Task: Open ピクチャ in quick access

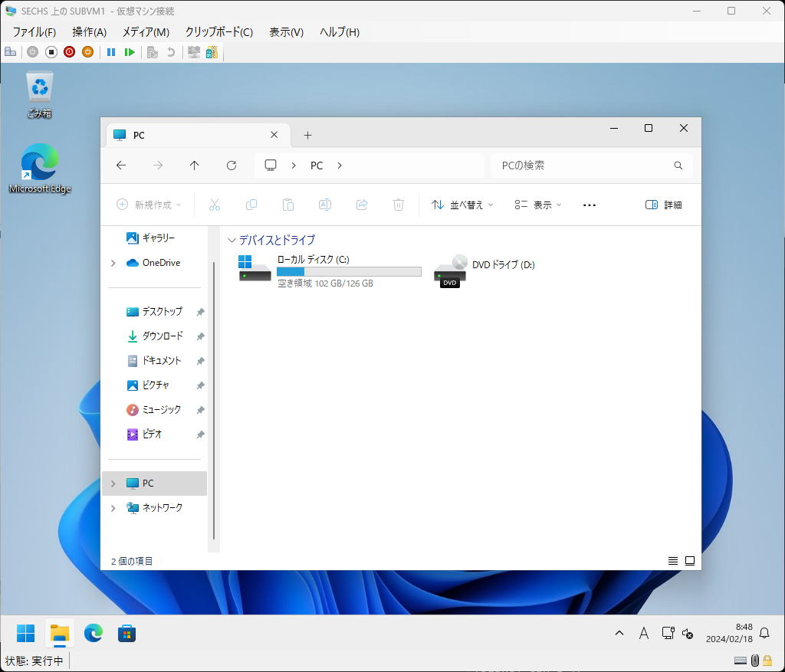Action: point(155,385)
